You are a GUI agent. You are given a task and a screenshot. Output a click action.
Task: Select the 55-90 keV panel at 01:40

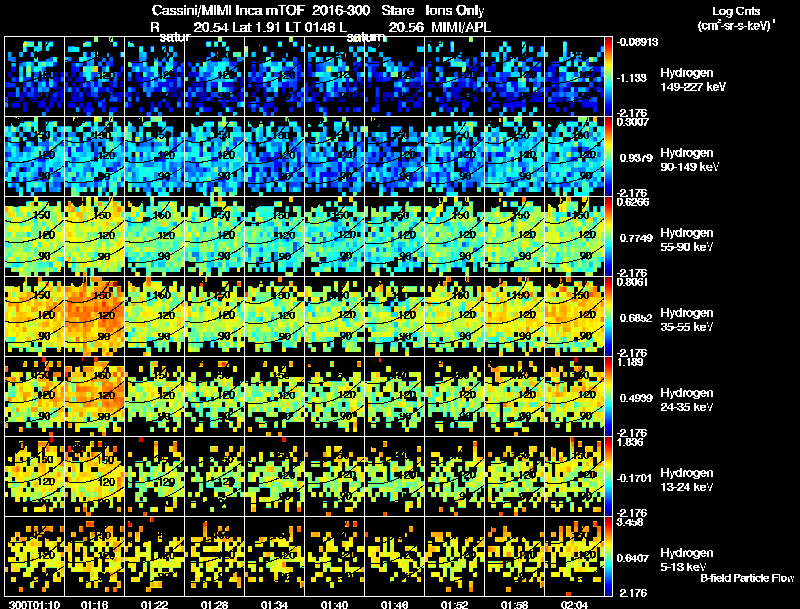click(x=335, y=237)
